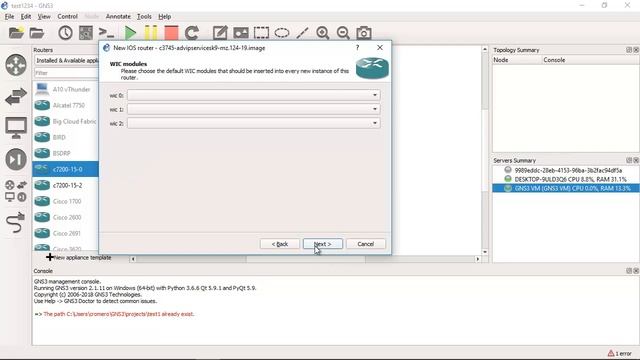The width and height of the screenshot is (640, 360).
Task: Close the Topology Summary panel
Action: click(x=636, y=50)
